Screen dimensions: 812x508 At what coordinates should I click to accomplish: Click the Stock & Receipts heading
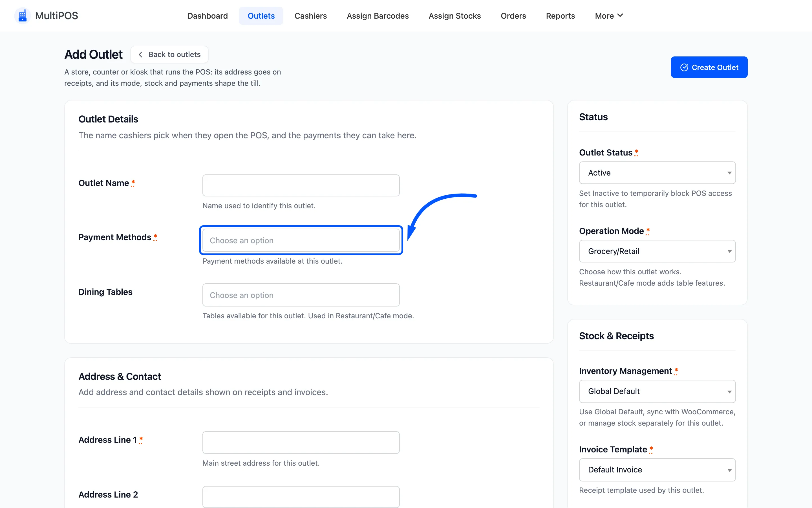pyautogui.click(x=616, y=336)
